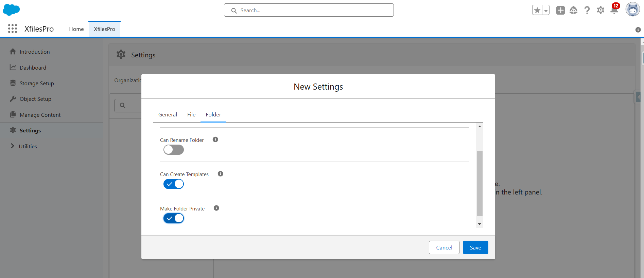Cancel the New Settings dialog

(444, 247)
